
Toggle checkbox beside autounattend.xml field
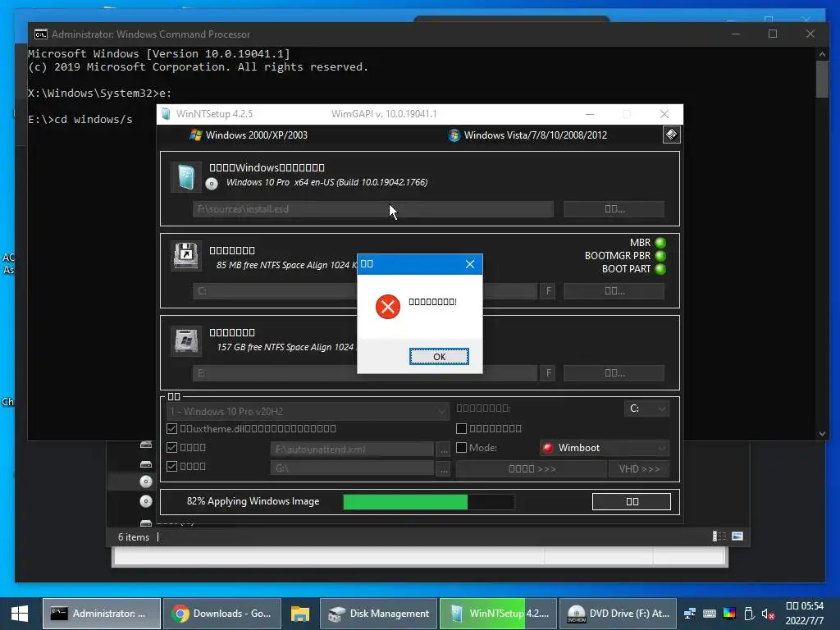click(172, 447)
